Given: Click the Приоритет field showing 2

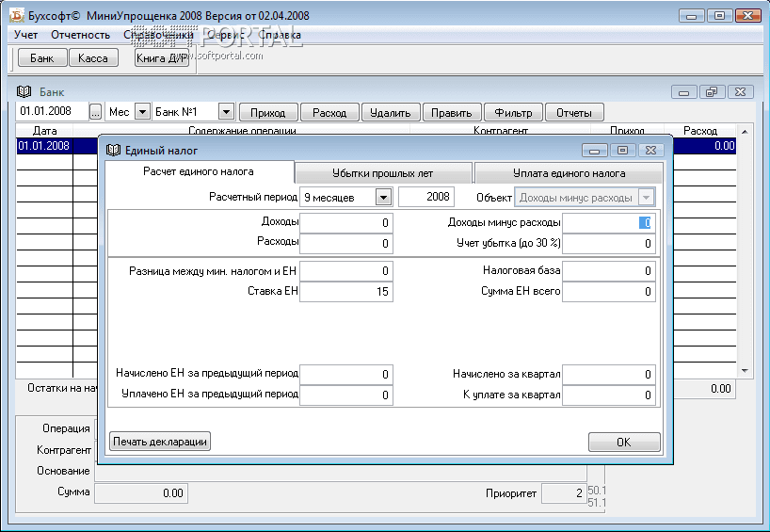Looking at the screenshot, I should click(564, 493).
